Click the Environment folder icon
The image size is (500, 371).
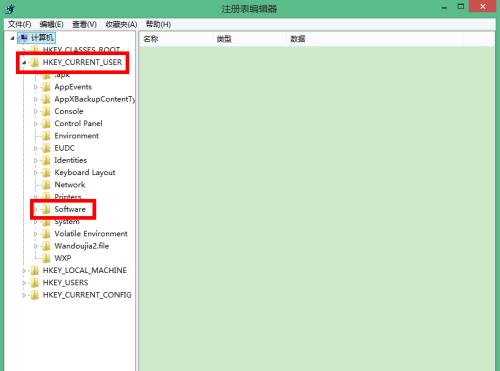click(x=46, y=136)
